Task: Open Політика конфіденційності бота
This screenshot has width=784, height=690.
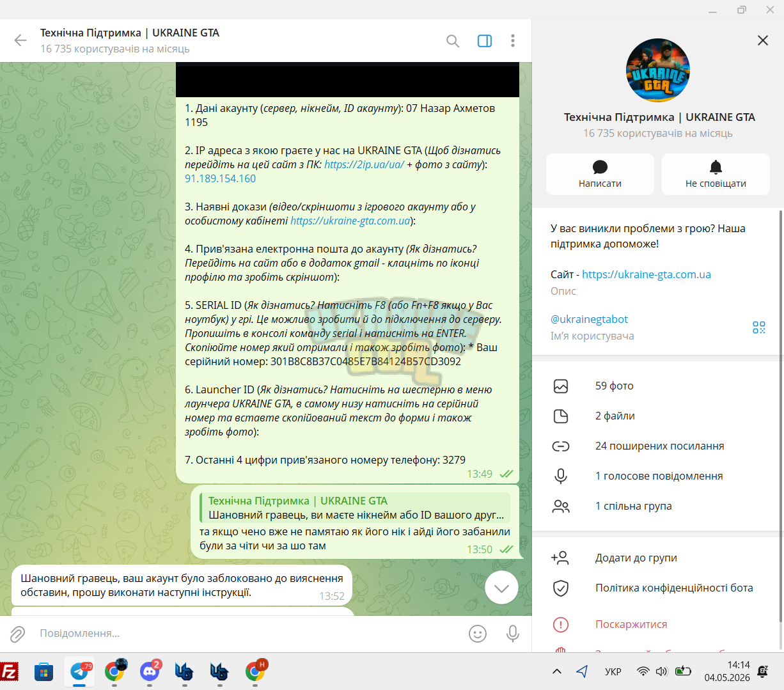Action: (x=655, y=588)
